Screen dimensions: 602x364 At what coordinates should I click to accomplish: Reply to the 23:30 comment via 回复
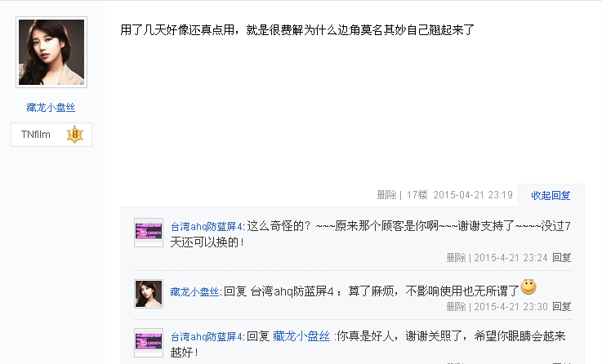[x=562, y=307]
